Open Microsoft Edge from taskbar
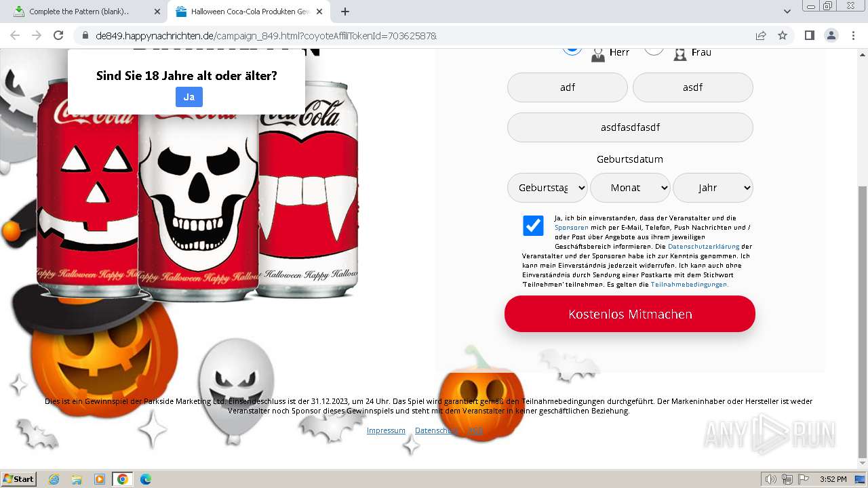 click(x=145, y=479)
